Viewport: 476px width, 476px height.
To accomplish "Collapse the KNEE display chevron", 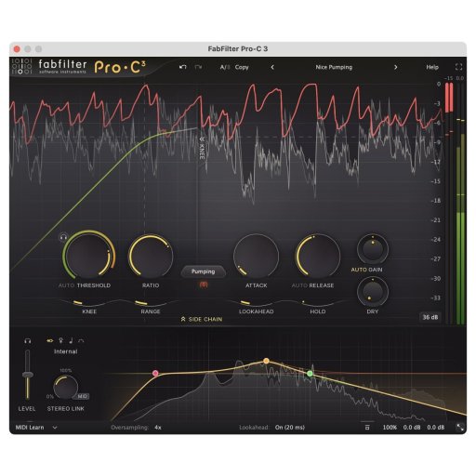I will coord(202,139).
